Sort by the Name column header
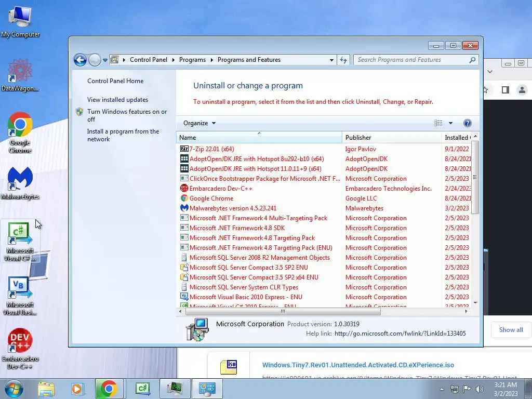532x399 pixels. (259, 137)
